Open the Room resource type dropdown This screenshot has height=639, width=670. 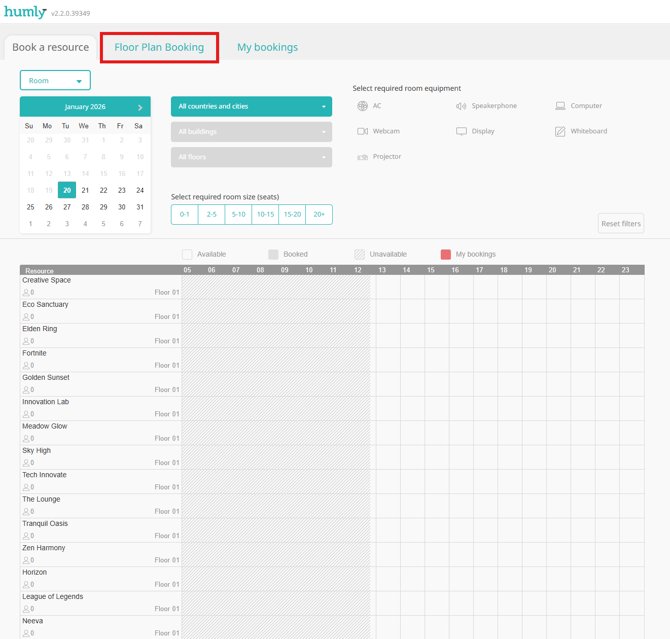click(55, 81)
